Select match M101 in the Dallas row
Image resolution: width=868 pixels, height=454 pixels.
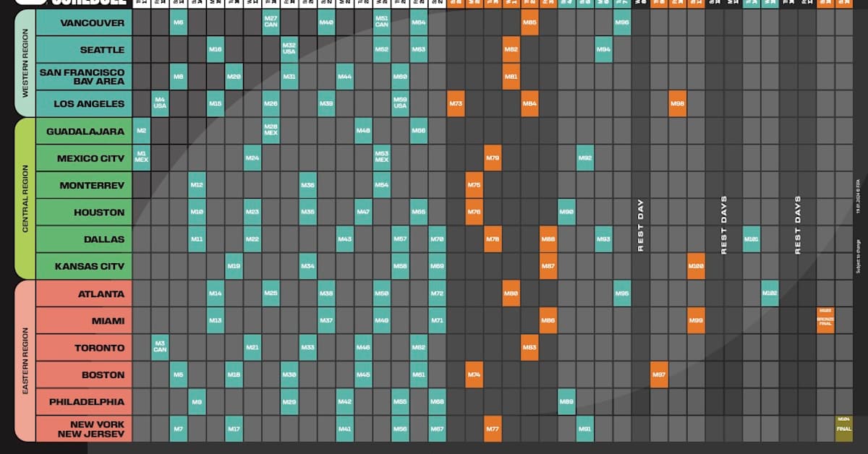(752, 239)
